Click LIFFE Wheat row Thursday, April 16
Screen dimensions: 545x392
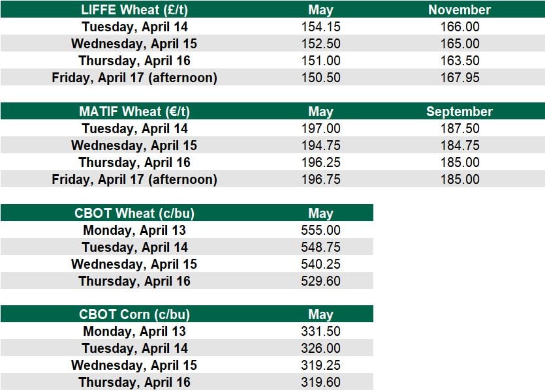[x=134, y=61]
